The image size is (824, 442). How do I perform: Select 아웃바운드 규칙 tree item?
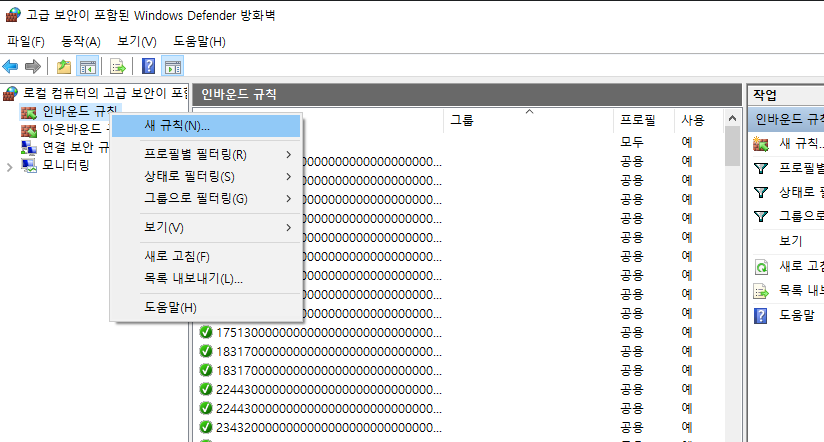[x=75, y=129]
